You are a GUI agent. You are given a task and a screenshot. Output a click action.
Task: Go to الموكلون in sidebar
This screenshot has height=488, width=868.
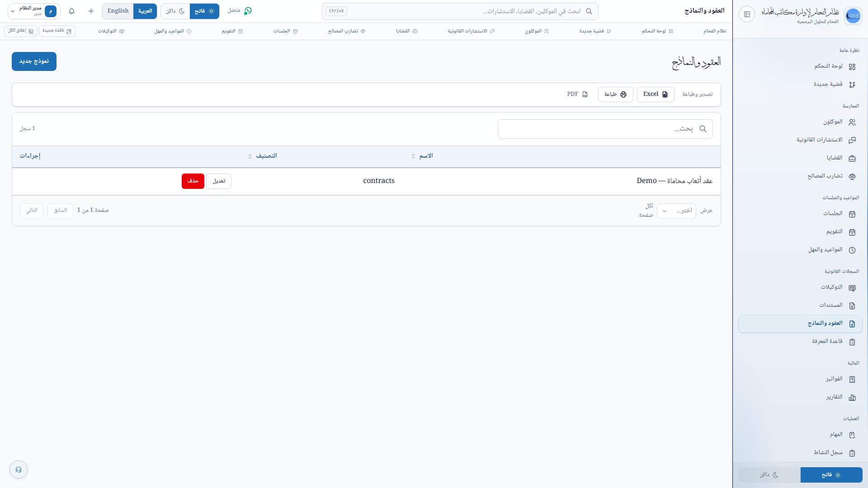pyautogui.click(x=800, y=122)
